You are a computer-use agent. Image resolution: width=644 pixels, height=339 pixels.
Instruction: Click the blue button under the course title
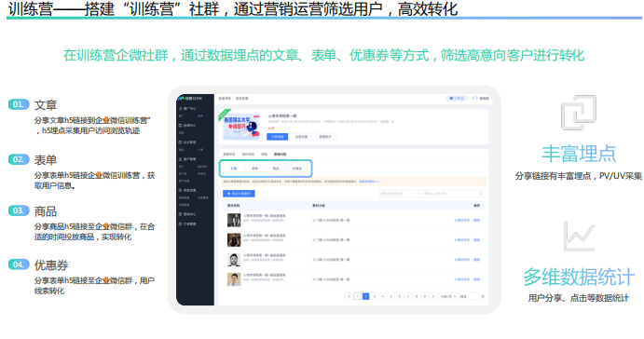point(277,137)
